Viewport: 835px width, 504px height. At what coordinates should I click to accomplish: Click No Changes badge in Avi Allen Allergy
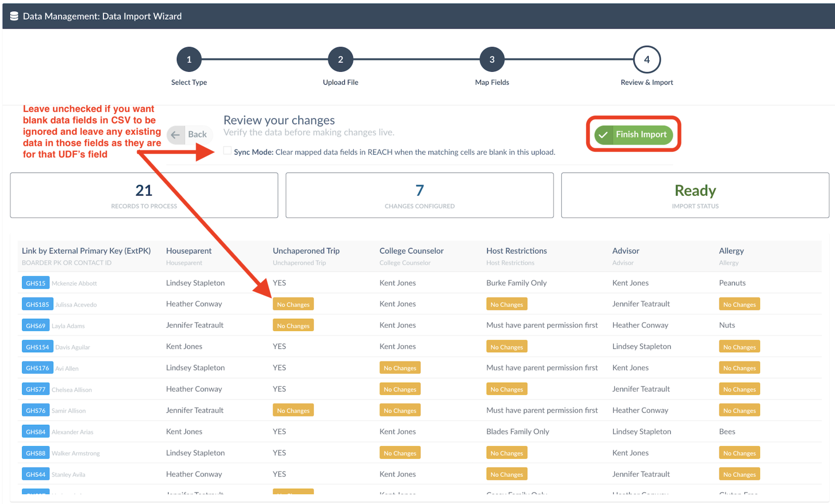coord(739,368)
